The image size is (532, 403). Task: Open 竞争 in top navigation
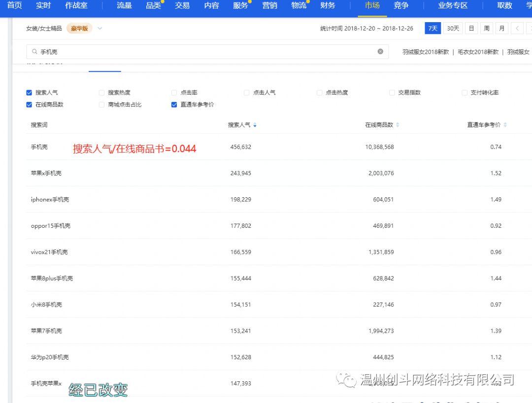[x=401, y=5]
